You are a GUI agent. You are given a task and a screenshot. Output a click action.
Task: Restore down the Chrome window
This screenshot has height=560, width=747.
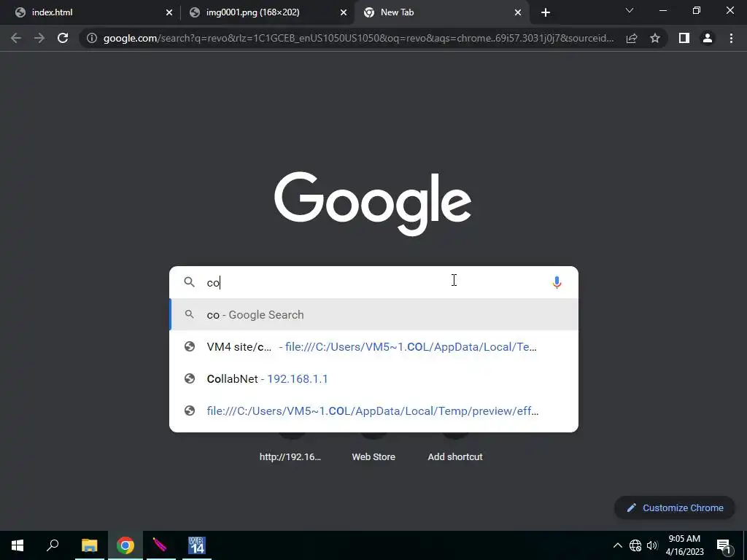[x=697, y=10]
